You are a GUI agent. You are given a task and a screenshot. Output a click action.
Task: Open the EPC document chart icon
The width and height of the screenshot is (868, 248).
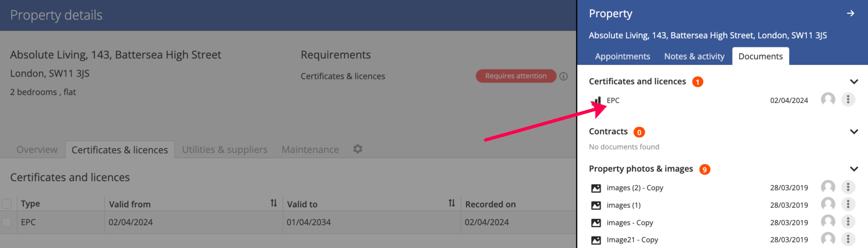(x=597, y=100)
